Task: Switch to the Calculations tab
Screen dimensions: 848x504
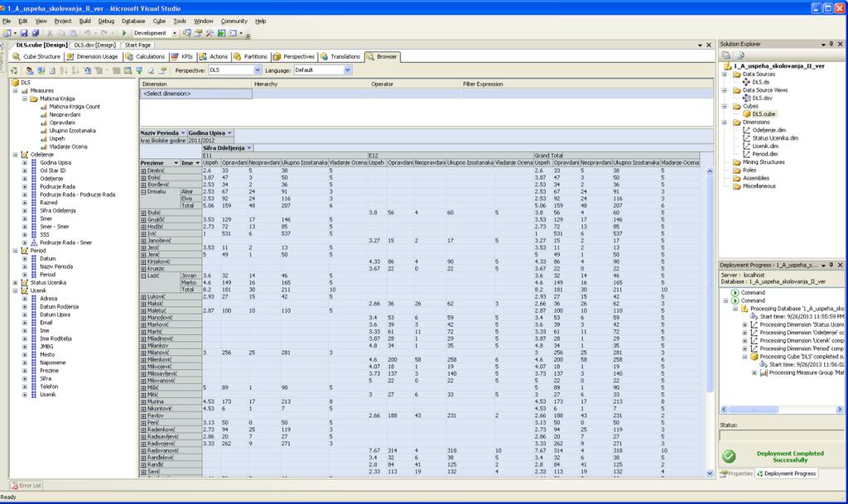Action: [145, 57]
